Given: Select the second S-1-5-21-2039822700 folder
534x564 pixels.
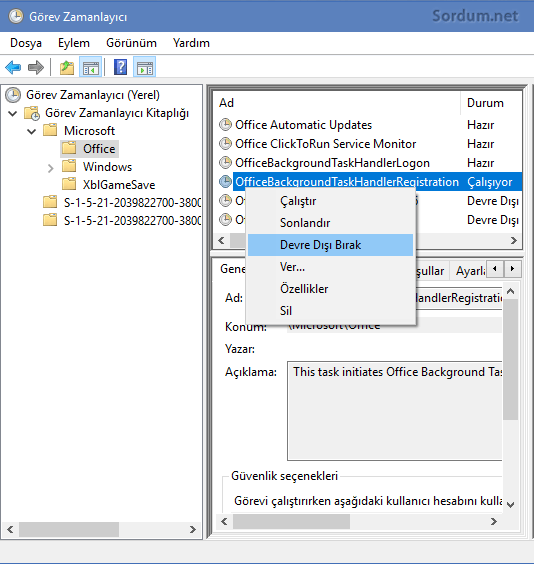Looking at the screenshot, I should click(132, 220).
